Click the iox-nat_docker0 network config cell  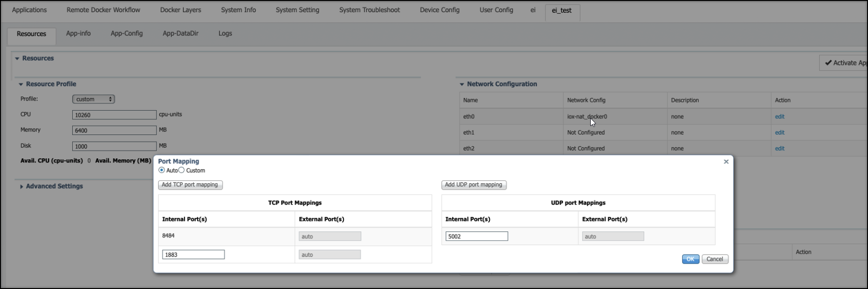pos(615,117)
